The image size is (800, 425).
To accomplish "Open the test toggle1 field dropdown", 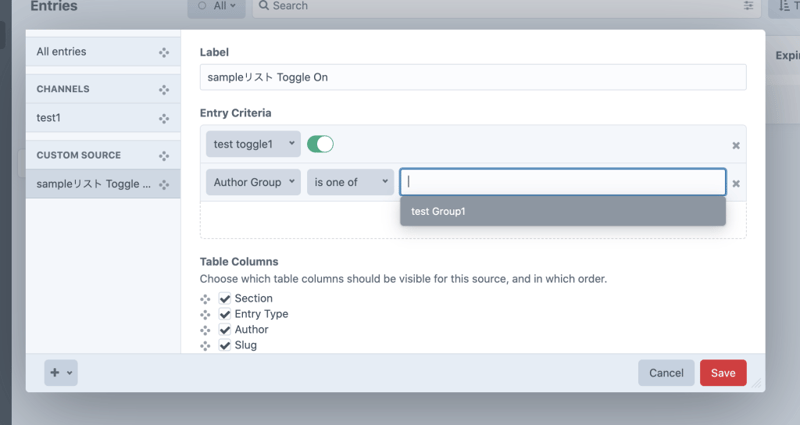I will [253, 144].
